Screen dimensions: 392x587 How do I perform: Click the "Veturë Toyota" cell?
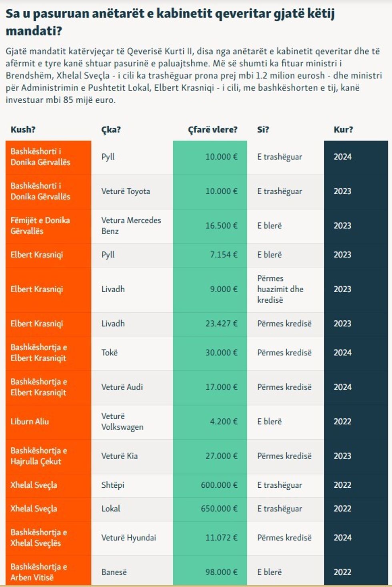(126, 191)
